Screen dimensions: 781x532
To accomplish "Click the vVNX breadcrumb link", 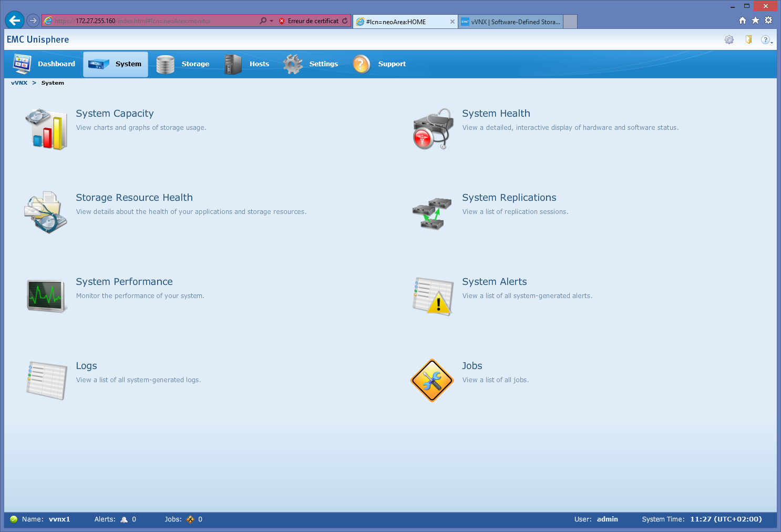I will pyautogui.click(x=19, y=83).
